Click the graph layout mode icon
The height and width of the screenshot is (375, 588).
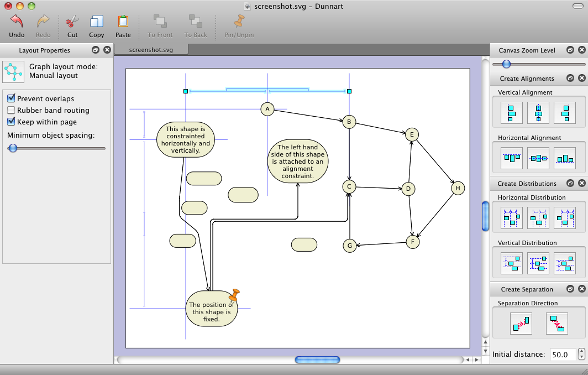(14, 71)
